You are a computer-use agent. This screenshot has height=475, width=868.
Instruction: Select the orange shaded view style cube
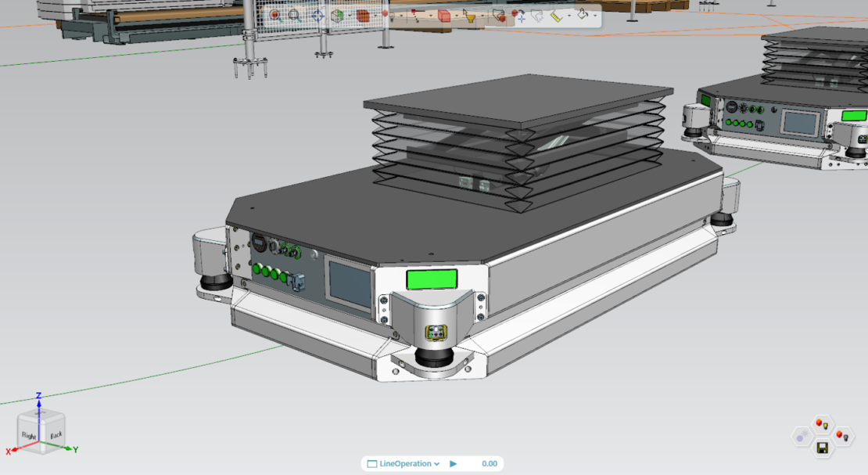click(363, 15)
